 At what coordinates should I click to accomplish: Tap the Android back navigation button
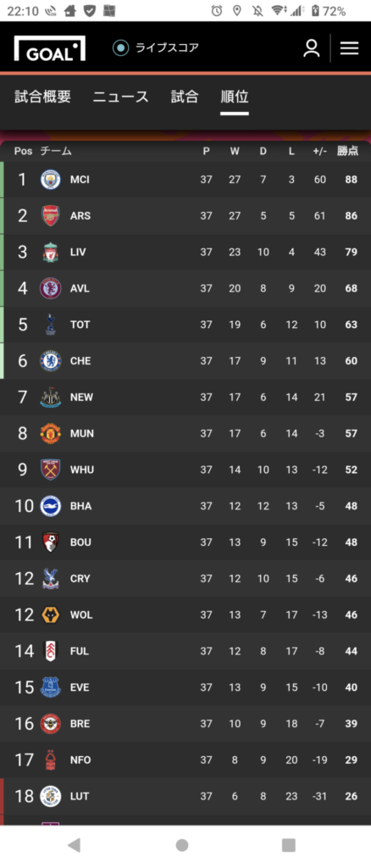click(x=74, y=845)
